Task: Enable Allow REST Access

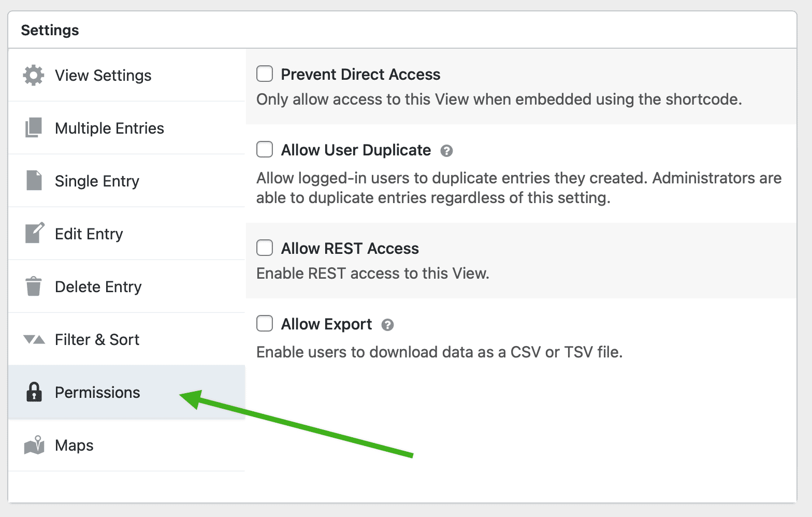Action: (x=265, y=248)
